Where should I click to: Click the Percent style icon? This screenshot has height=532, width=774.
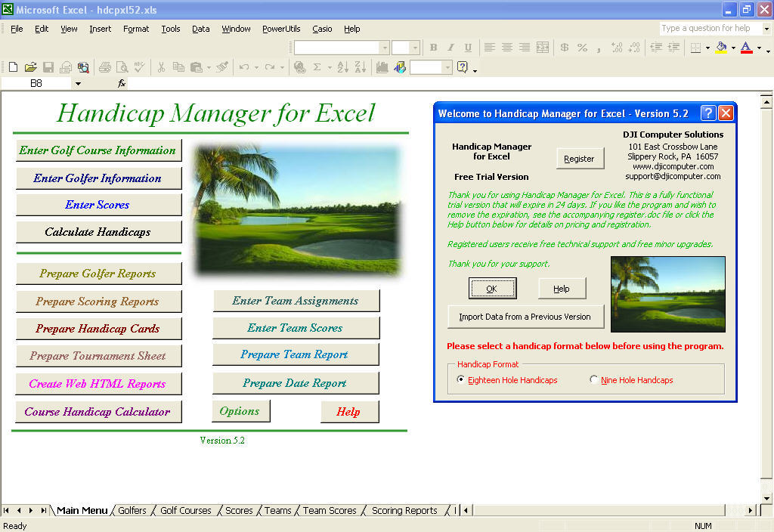coord(583,48)
